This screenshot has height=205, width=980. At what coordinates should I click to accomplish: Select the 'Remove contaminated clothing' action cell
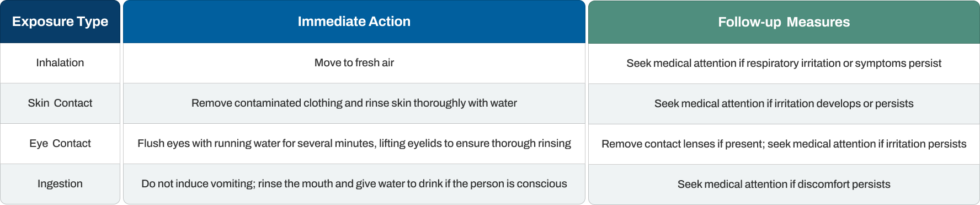[354, 103]
